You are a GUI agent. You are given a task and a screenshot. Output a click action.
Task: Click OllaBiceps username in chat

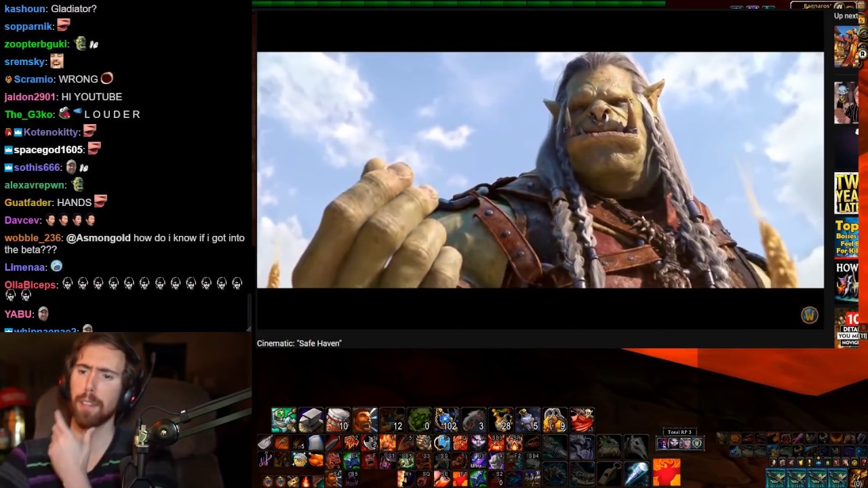point(31,285)
